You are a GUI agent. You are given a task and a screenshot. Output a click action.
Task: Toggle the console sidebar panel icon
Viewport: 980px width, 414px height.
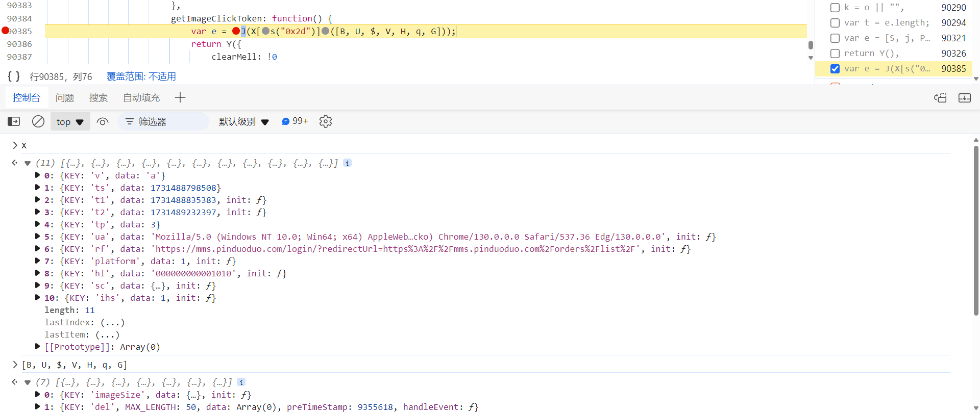pyautogui.click(x=14, y=121)
